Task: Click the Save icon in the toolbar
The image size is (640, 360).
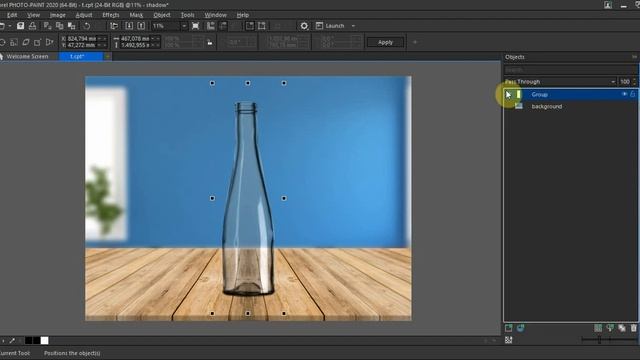Action: (20, 26)
